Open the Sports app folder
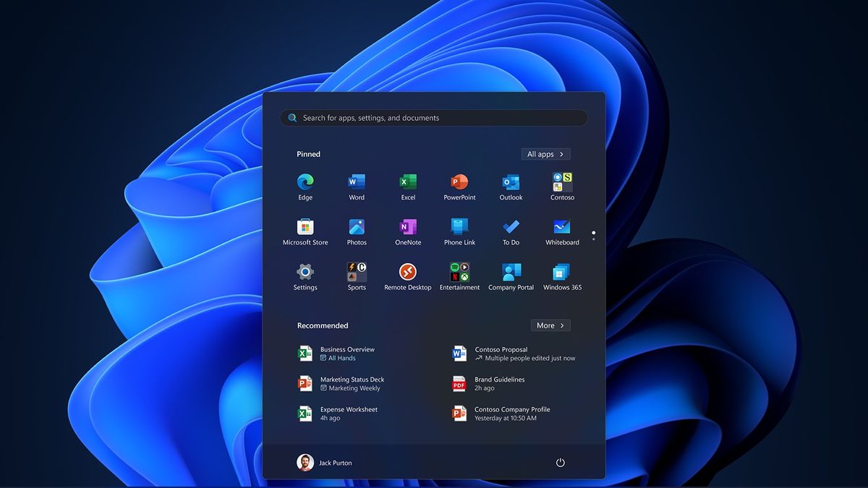Image resolution: width=868 pixels, height=488 pixels. coord(357,272)
